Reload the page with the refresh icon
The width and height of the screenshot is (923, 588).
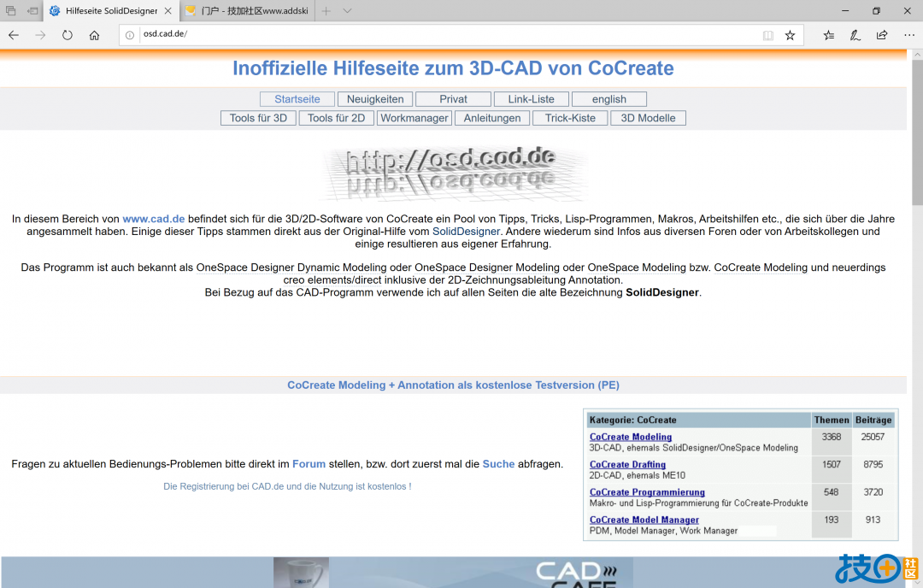[68, 35]
